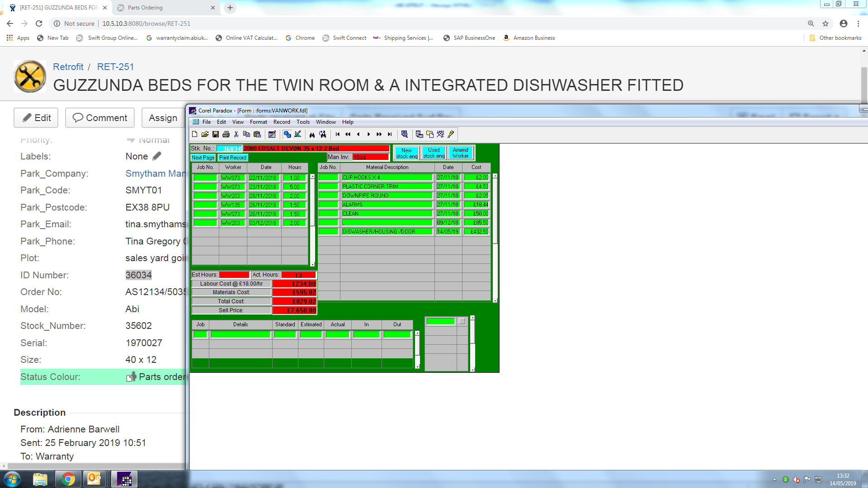Open the Tools menu
This screenshot has height=488, width=868.
point(303,122)
